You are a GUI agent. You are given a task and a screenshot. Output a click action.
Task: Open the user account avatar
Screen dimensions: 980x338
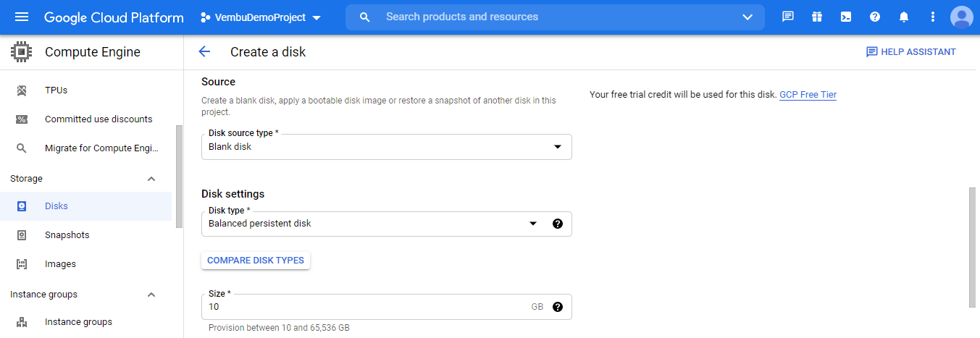point(962,17)
